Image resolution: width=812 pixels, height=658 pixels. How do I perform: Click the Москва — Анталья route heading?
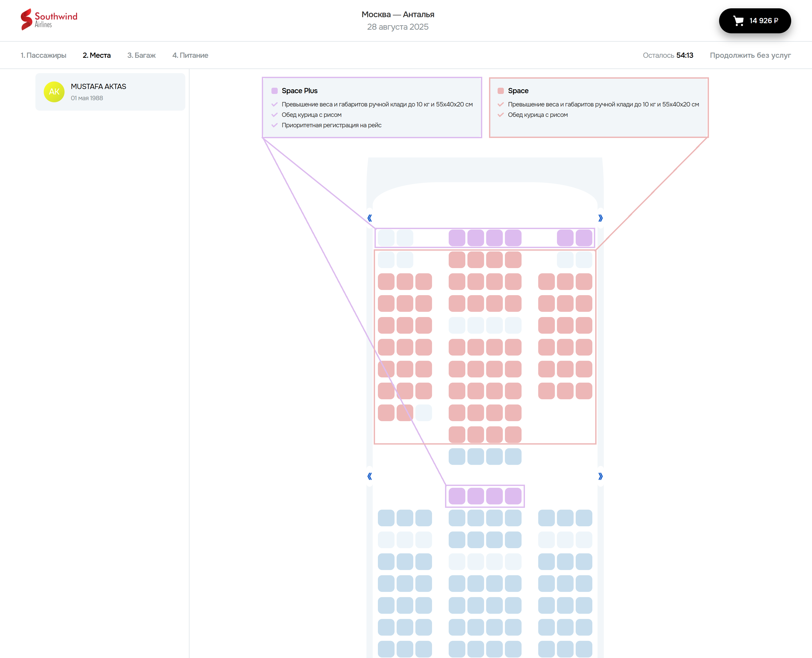pos(397,14)
